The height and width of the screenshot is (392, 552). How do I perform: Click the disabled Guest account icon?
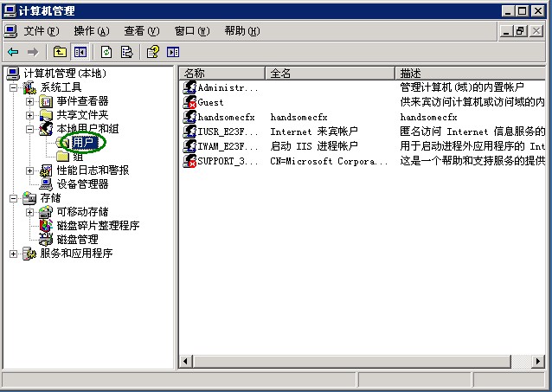tap(189, 102)
